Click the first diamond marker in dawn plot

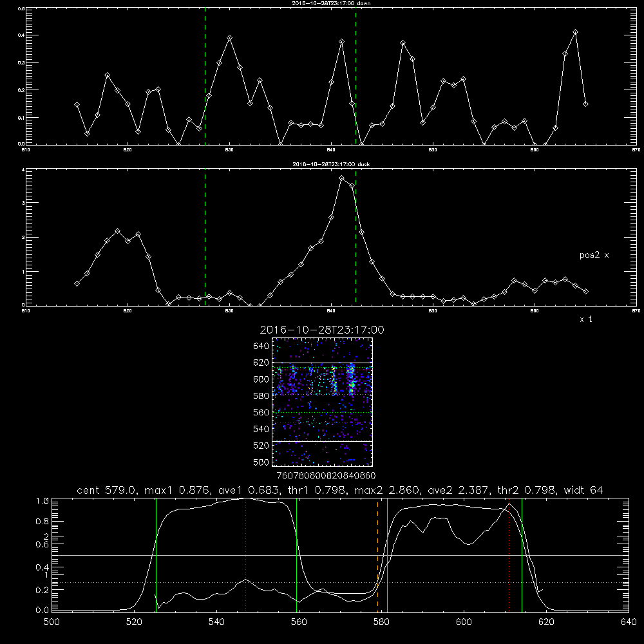(x=77, y=105)
